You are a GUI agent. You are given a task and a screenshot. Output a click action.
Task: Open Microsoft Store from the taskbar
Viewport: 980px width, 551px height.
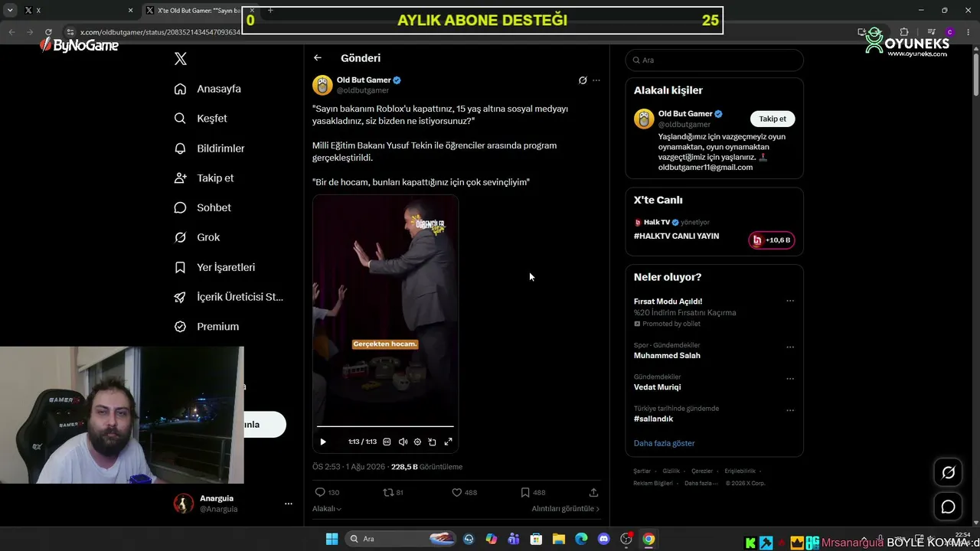tap(536, 540)
